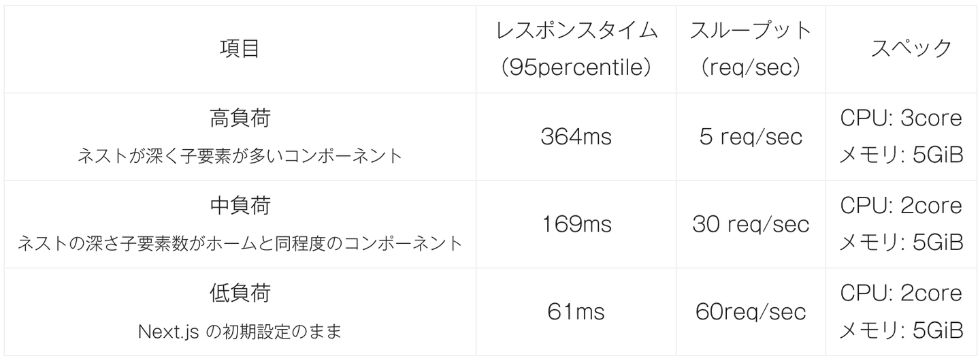Click the 364ms response time cell
This screenshot has height=361, width=980.
[576, 137]
